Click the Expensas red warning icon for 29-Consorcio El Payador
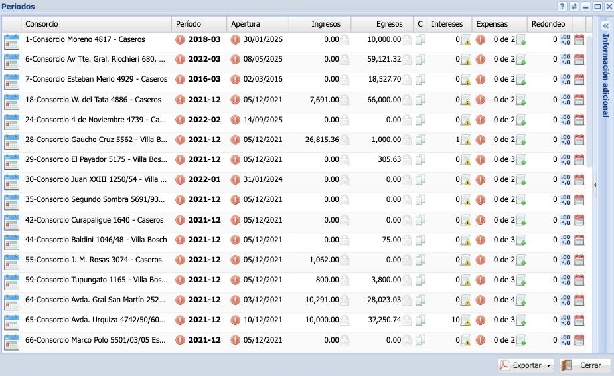The image size is (614, 376). point(480,160)
